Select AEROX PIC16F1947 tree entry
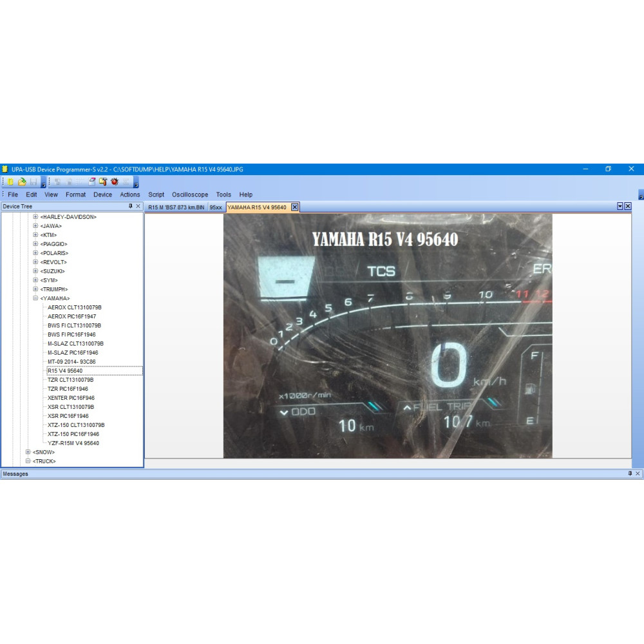 pyautogui.click(x=72, y=316)
